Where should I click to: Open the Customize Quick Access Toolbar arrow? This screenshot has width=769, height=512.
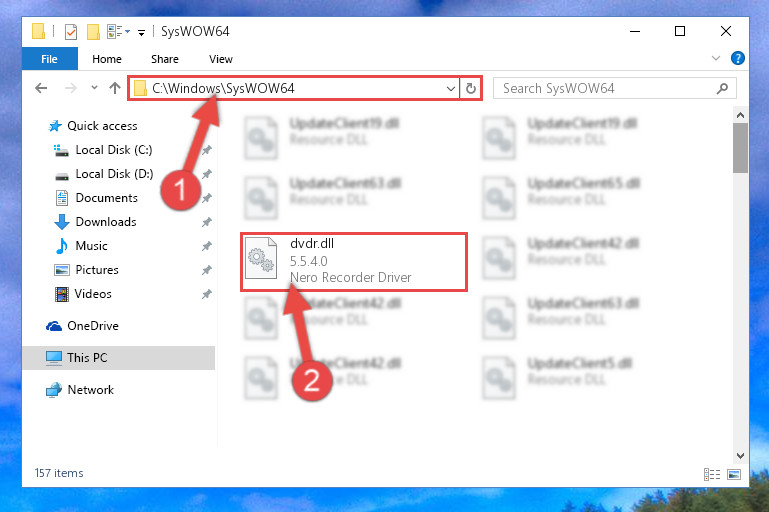tap(141, 33)
